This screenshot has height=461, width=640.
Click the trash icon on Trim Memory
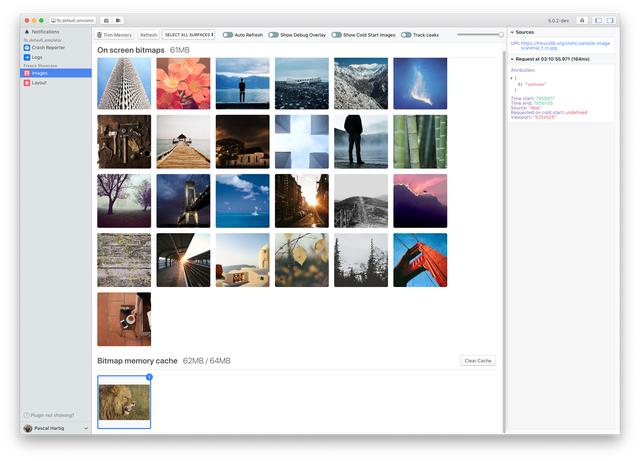point(100,35)
